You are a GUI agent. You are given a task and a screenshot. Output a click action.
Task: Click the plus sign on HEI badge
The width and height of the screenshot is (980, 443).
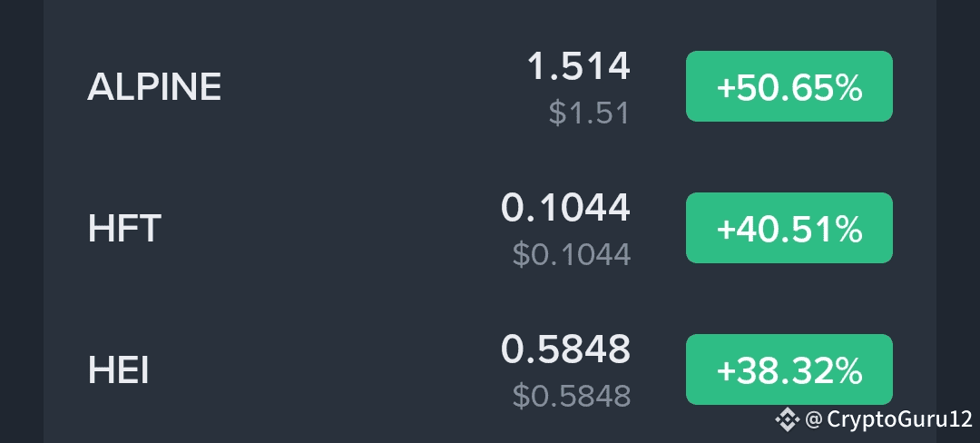coord(724,373)
